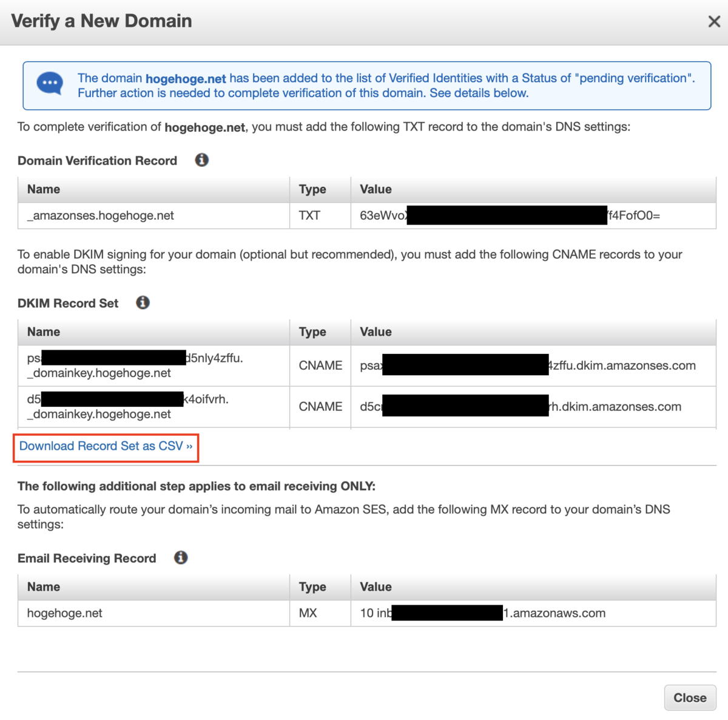This screenshot has height=720, width=728.
Task: Select the value ending 4zffu.dkim.amazonses.com
Action: click(x=533, y=365)
